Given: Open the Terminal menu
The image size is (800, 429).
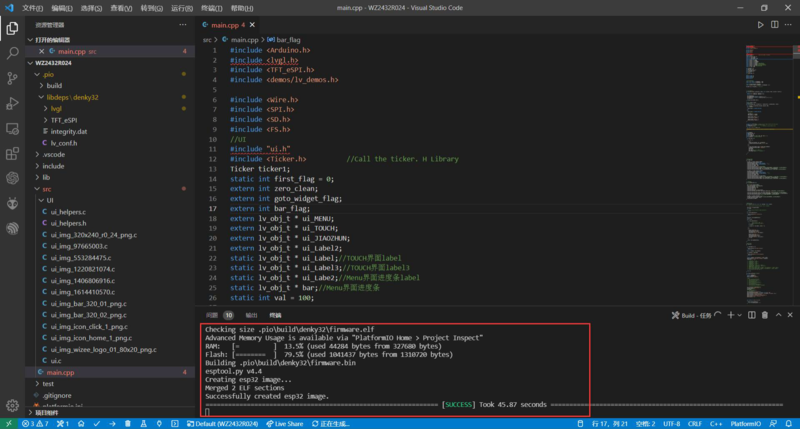Looking at the screenshot, I should tap(211, 8).
